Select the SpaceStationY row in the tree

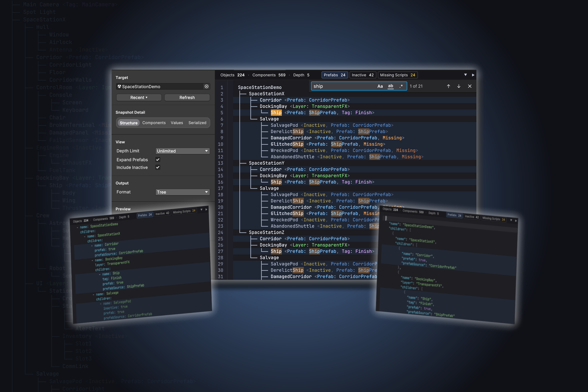(267, 163)
